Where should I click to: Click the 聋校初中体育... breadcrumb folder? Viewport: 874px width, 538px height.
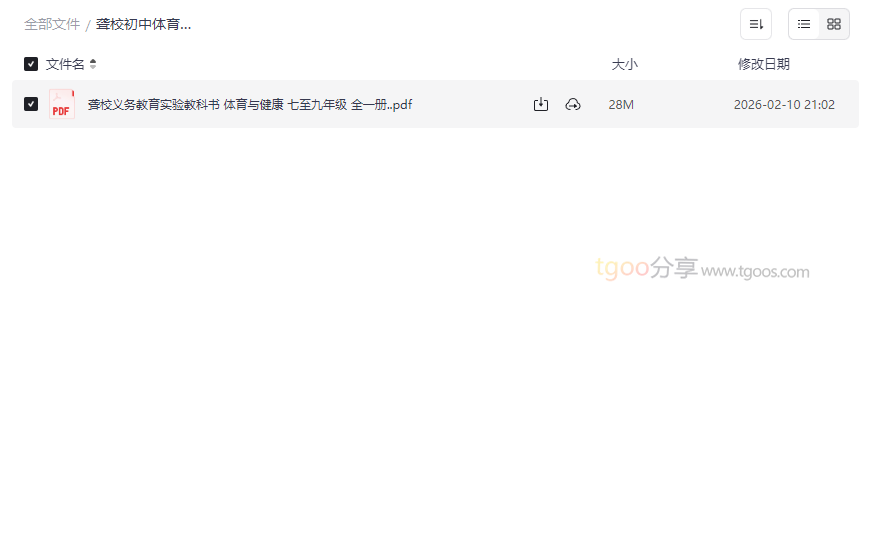pos(143,24)
